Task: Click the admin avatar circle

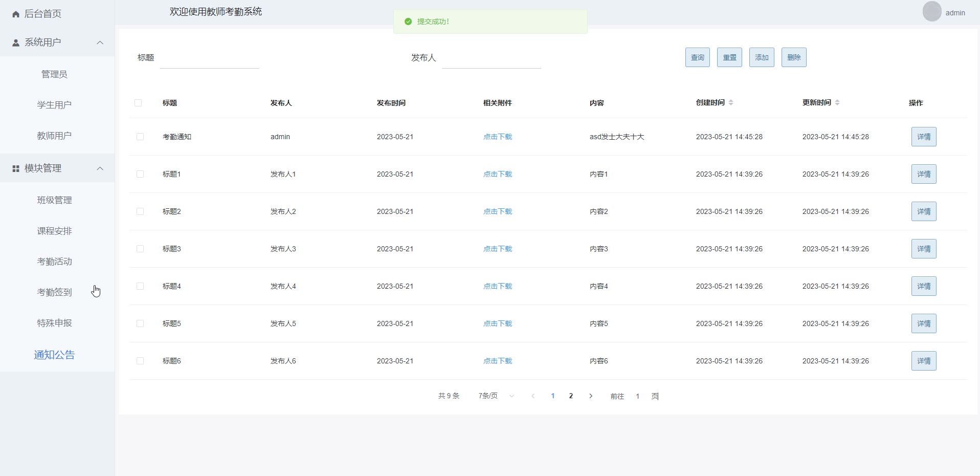Action: click(x=931, y=12)
